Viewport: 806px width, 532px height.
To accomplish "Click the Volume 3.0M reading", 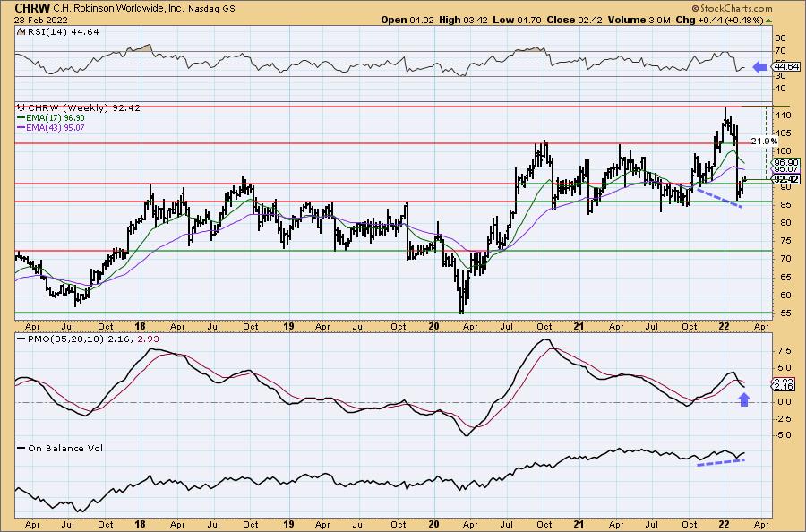I will point(639,20).
